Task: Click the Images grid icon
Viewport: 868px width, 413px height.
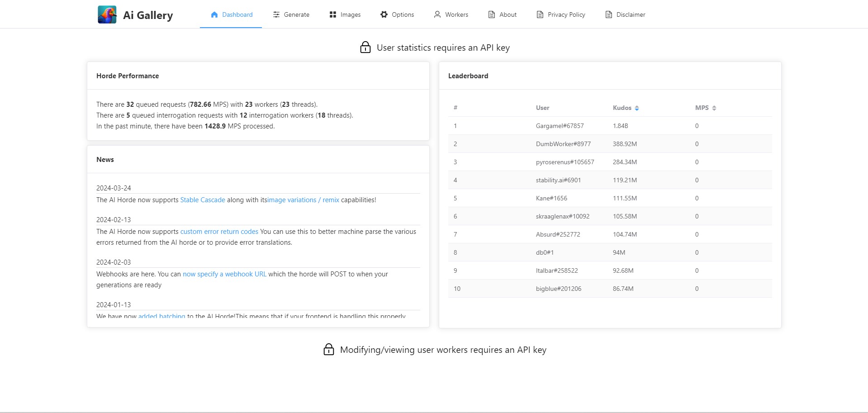Action: [333, 14]
